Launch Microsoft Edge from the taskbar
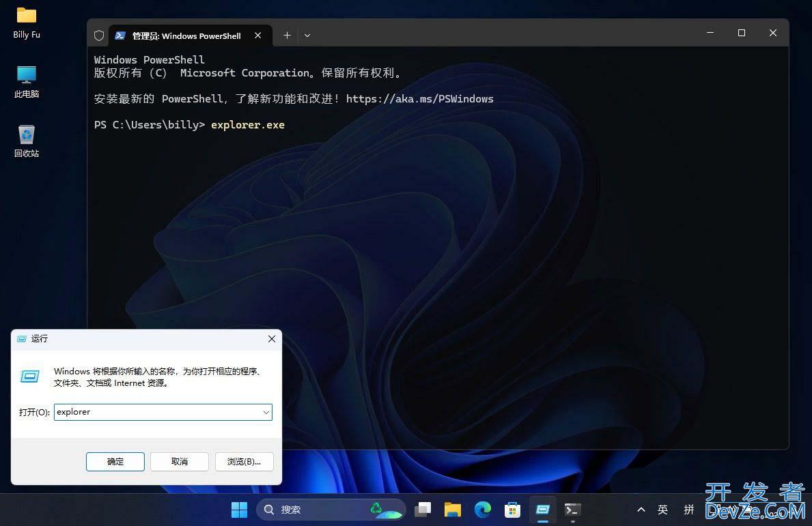Screen dimensions: 812x526 tap(483, 510)
